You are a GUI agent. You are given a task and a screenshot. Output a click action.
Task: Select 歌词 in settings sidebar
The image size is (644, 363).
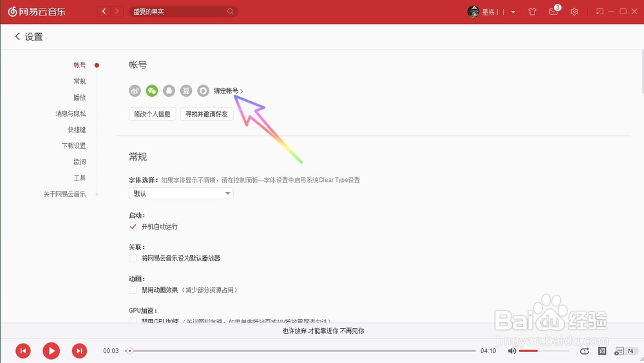coord(80,162)
